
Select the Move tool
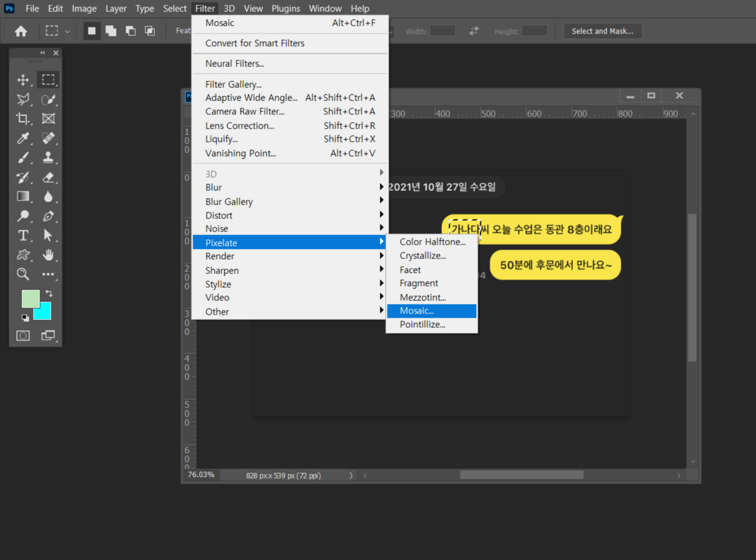tap(23, 80)
